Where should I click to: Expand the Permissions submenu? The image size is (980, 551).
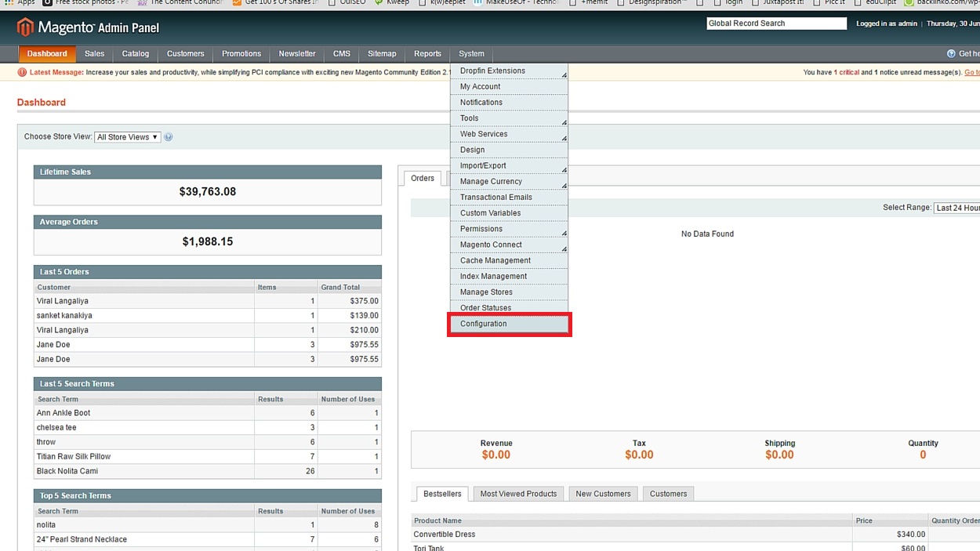tap(509, 229)
